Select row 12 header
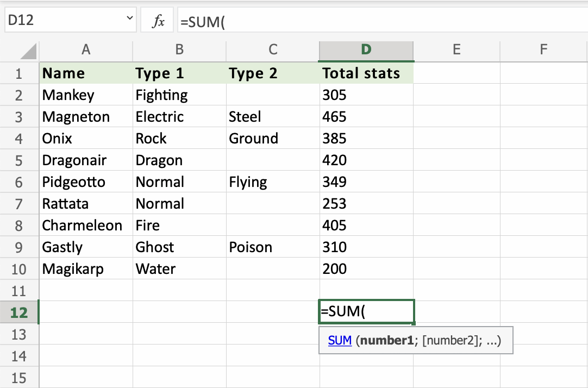This screenshot has width=588, height=388. [19, 312]
